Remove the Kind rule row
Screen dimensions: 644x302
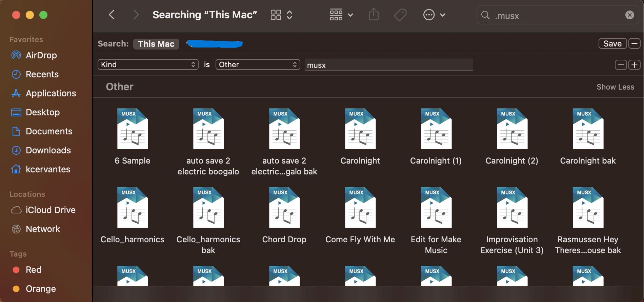621,65
